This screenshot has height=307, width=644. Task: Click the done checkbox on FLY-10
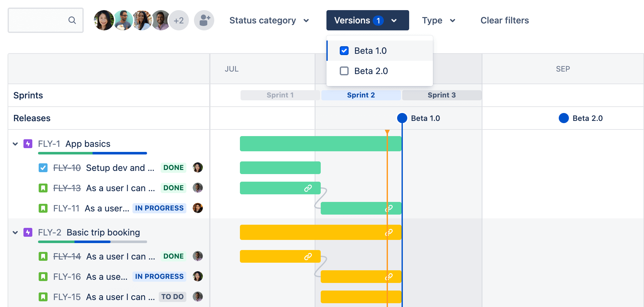[43, 168]
